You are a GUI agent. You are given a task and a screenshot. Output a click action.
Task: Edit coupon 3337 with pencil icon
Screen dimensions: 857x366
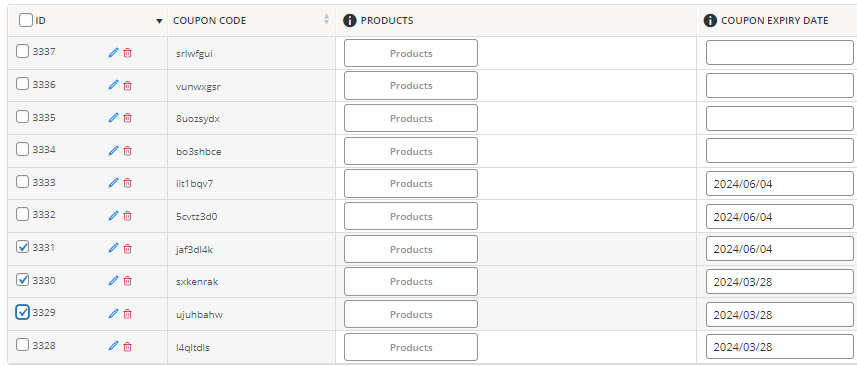[113, 52]
